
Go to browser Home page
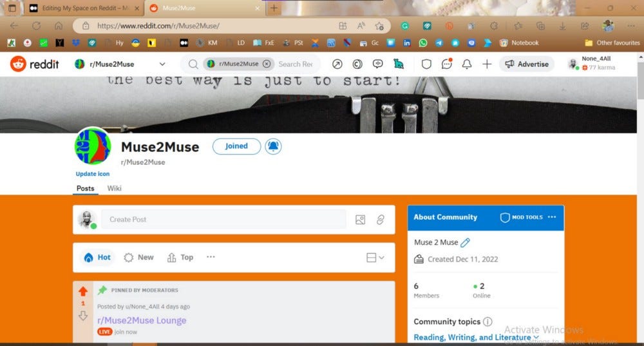[x=59, y=26]
